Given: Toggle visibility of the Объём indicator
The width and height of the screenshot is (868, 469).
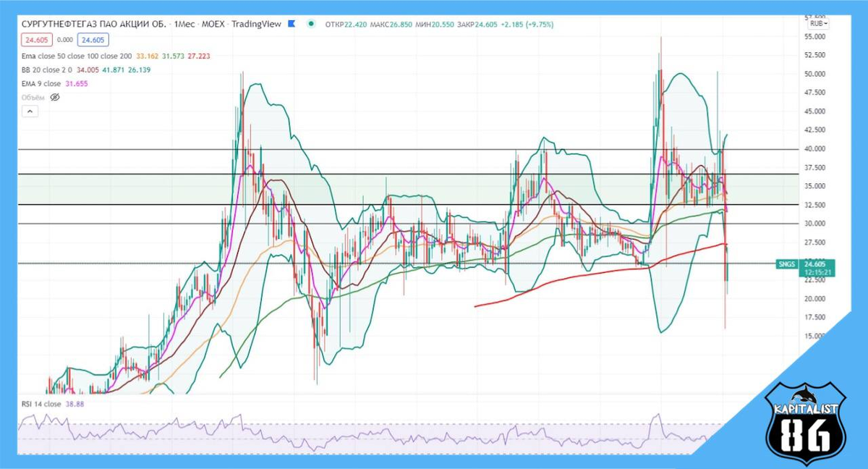Looking at the screenshot, I should pyautogui.click(x=54, y=96).
